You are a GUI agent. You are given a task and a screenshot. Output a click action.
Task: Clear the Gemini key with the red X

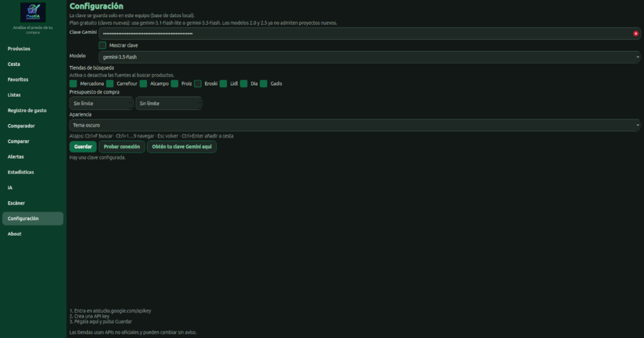coord(636,34)
